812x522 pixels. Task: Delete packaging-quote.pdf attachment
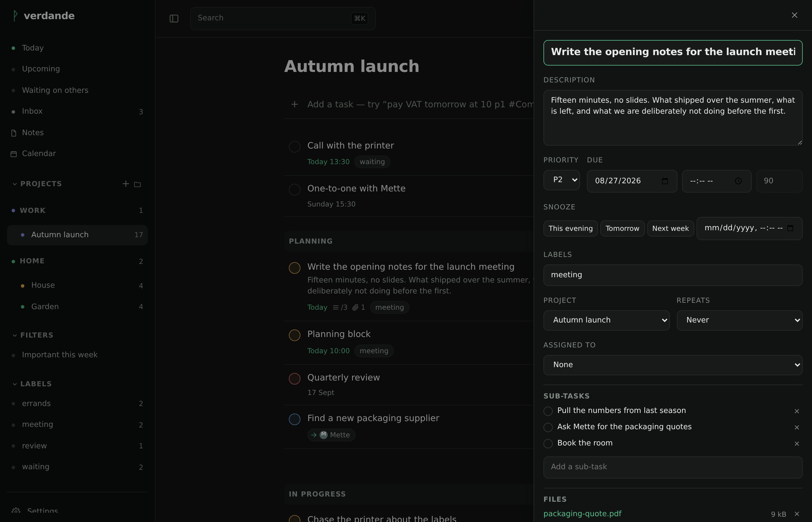(797, 514)
